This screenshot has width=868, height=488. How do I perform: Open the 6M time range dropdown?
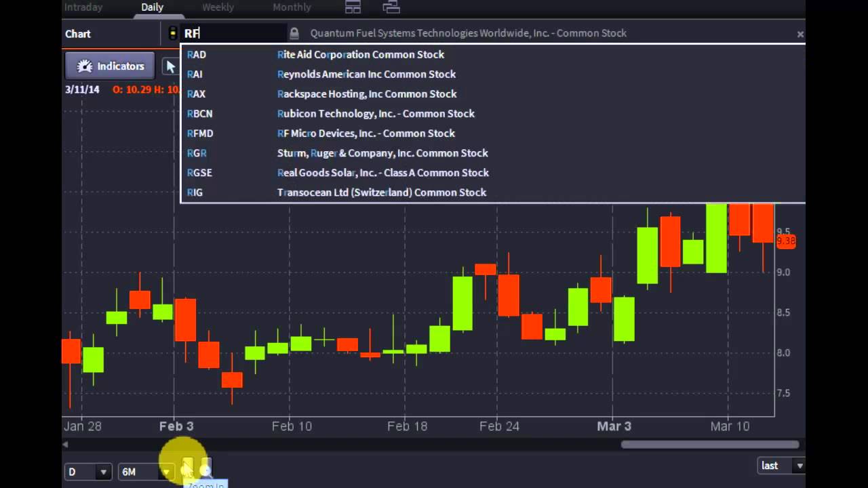(145, 472)
